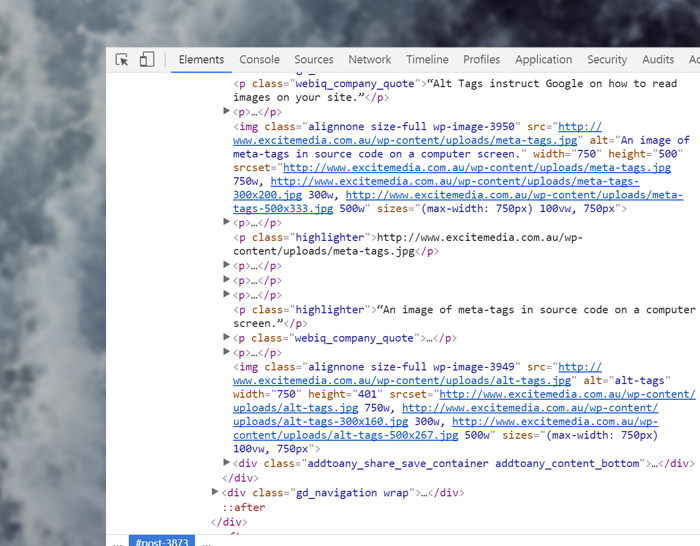Go to the Network tab
The width and height of the screenshot is (700, 546).
369,60
